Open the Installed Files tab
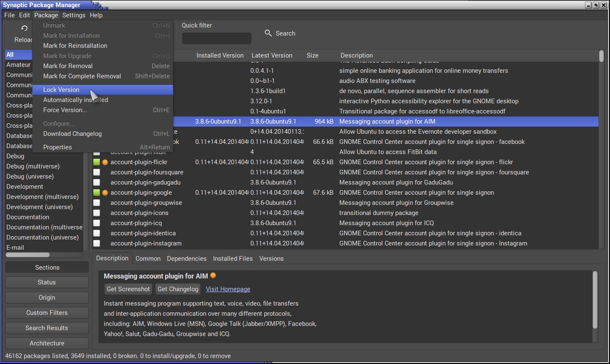Viewport: 610px width, 364px height. 233,259
